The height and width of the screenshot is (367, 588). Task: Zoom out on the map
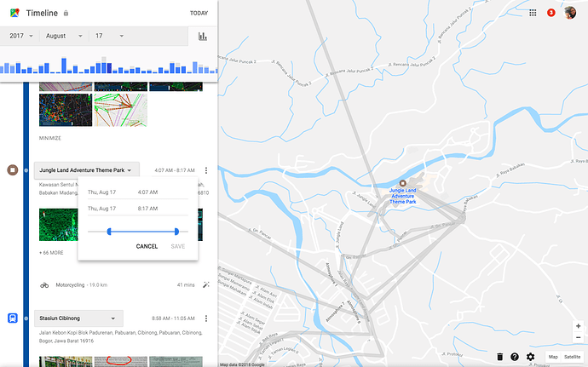[x=579, y=338]
